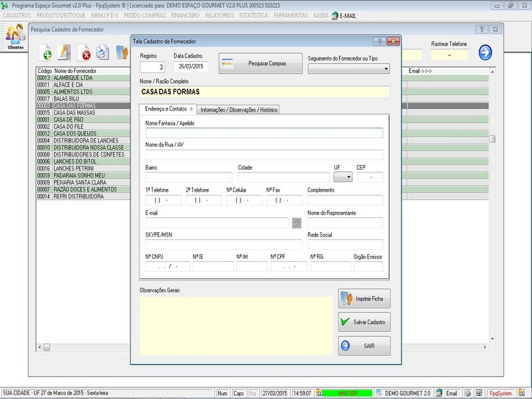Open the FINANCEIRO menu

[187, 15]
